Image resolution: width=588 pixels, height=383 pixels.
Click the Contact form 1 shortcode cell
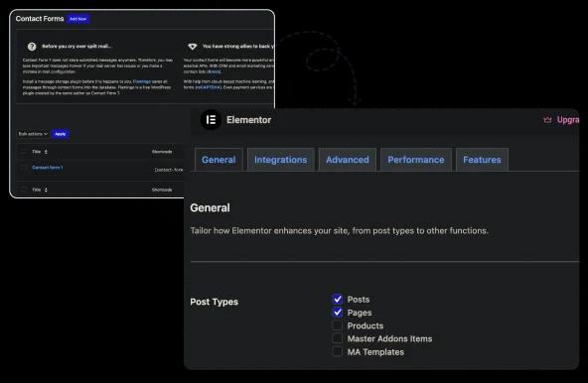(x=169, y=170)
